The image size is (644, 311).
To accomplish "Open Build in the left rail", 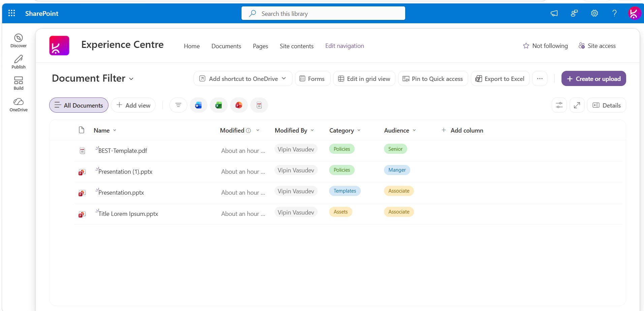I will click(x=19, y=83).
